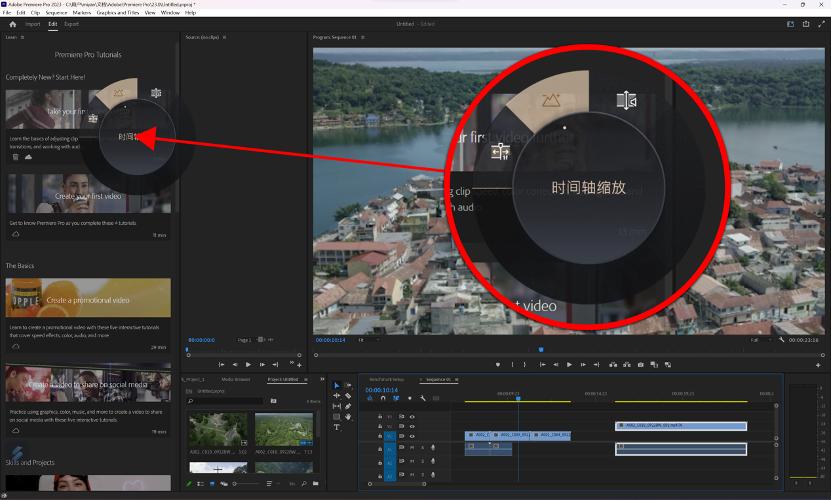Switch to the Media Browser tab

click(x=236, y=380)
